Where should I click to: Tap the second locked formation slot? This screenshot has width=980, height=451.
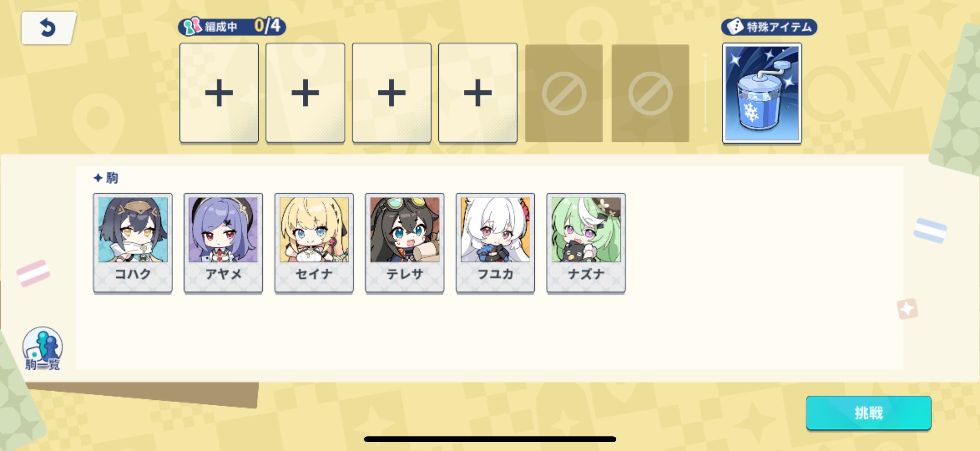click(x=650, y=93)
